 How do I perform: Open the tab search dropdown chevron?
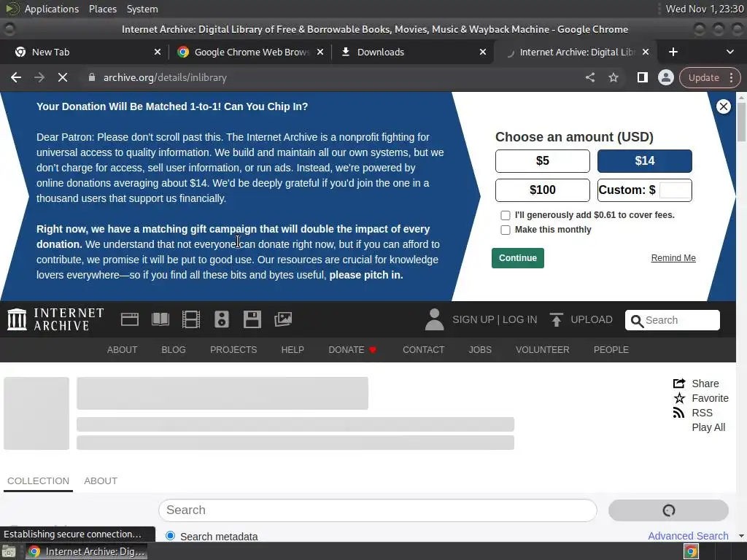(729, 52)
